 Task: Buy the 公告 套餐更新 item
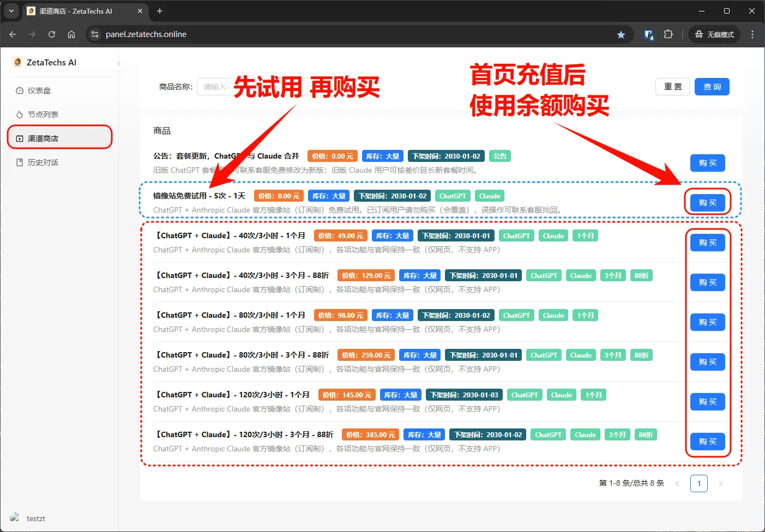pos(708,163)
